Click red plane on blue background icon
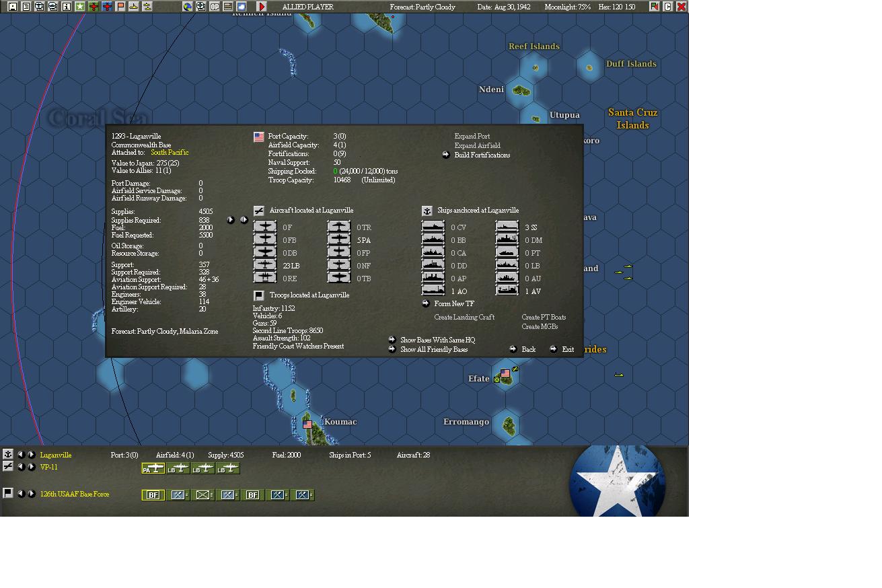This screenshot has width=882, height=588. tap(107, 7)
